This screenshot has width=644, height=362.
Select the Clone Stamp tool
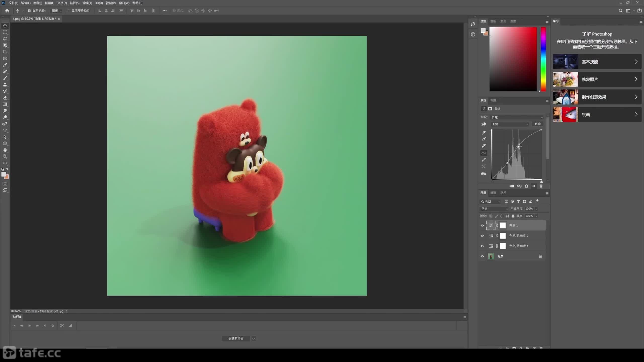point(5,85)
